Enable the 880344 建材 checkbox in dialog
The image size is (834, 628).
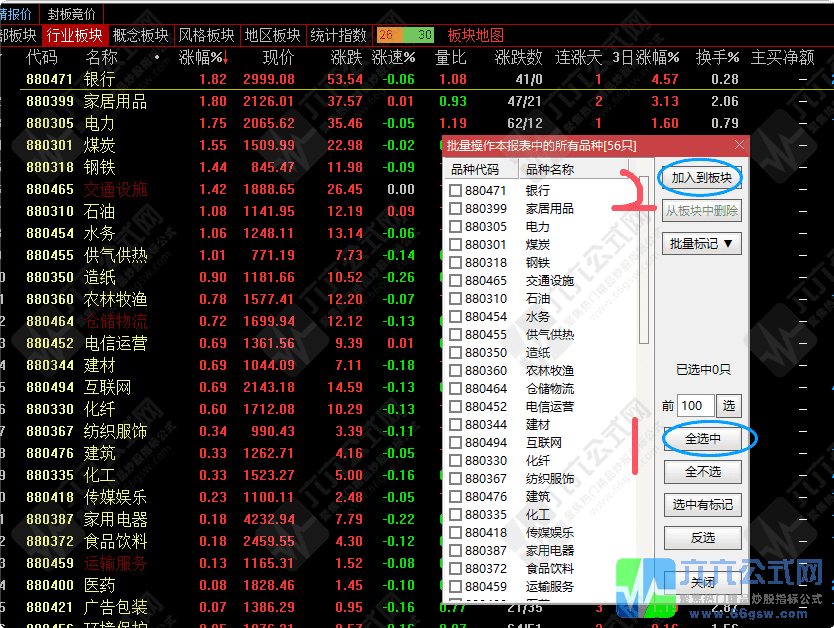coord(456,425)
